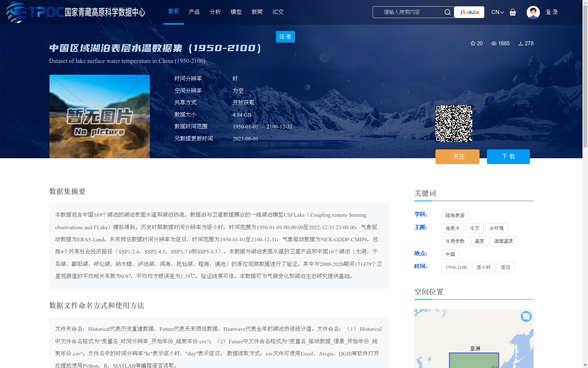
Task: Click the 数据集摘要 section heading
Action: (67, 191)
